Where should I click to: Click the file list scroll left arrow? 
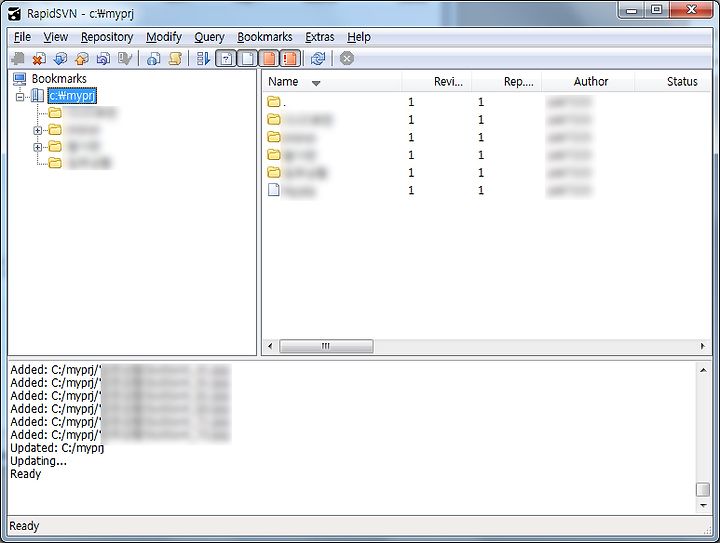[x=270, y=346]
